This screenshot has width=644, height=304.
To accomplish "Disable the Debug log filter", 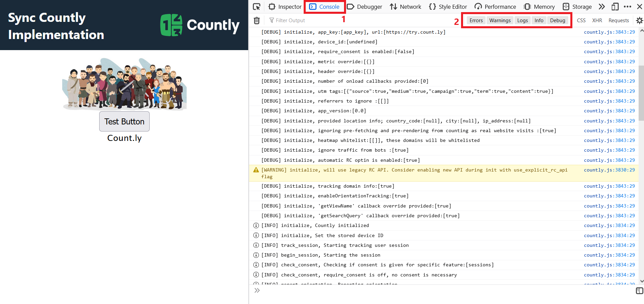I will 557,20.
